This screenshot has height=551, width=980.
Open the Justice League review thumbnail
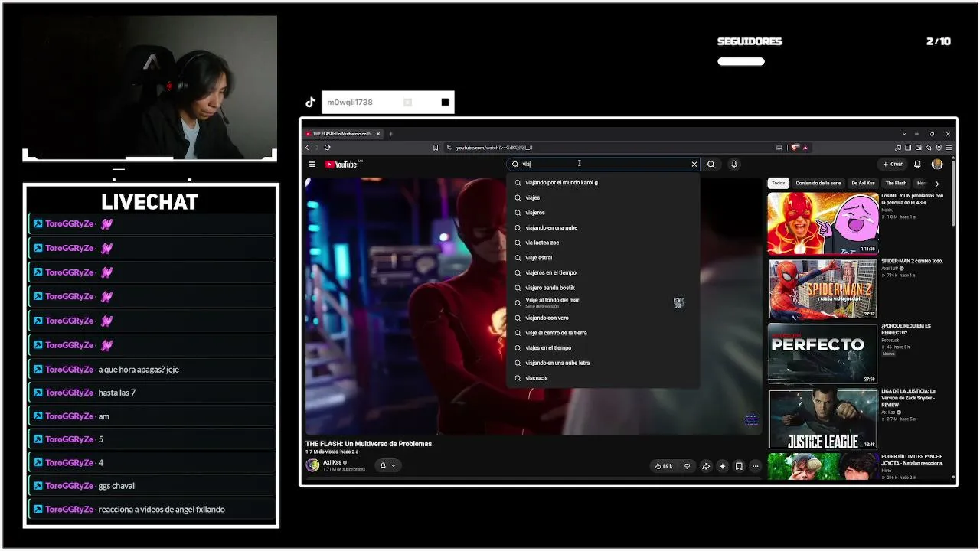(x=823, y=419)
